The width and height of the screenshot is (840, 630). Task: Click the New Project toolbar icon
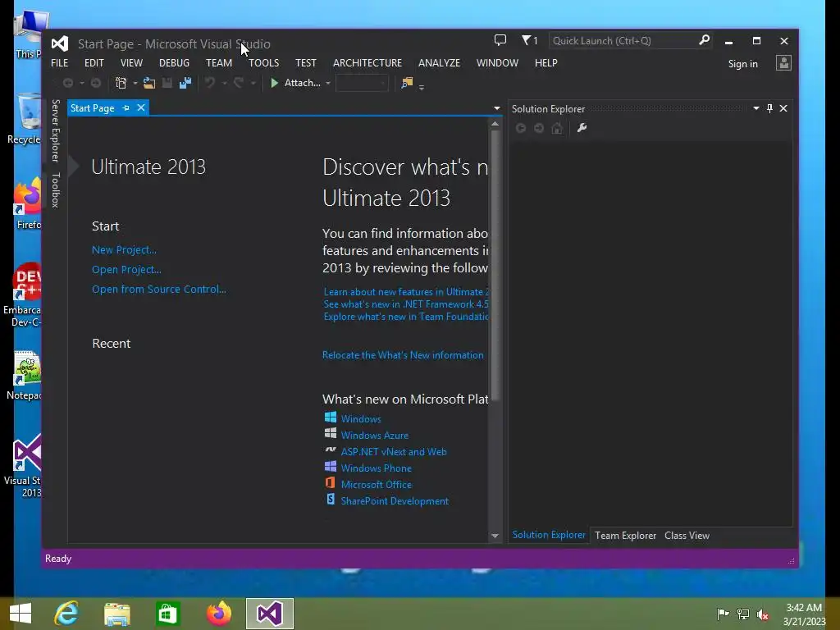[121, 83]
